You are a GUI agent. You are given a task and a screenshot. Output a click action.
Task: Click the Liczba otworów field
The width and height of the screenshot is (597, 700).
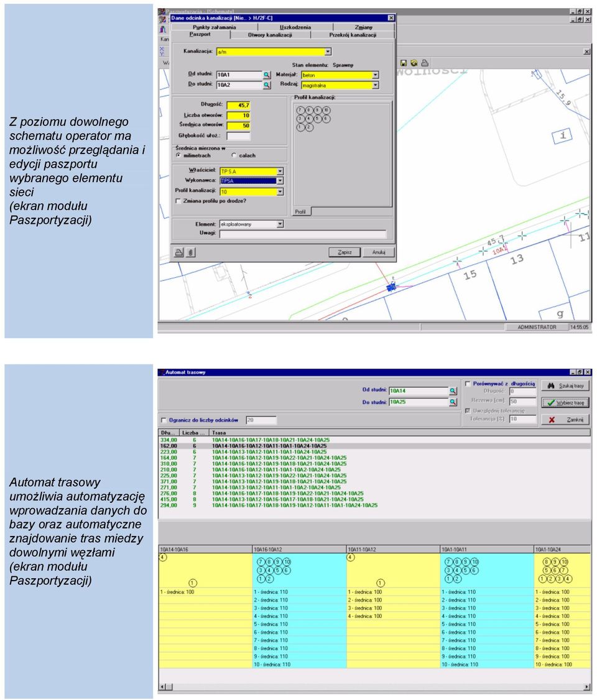click(x=238, y=116)
